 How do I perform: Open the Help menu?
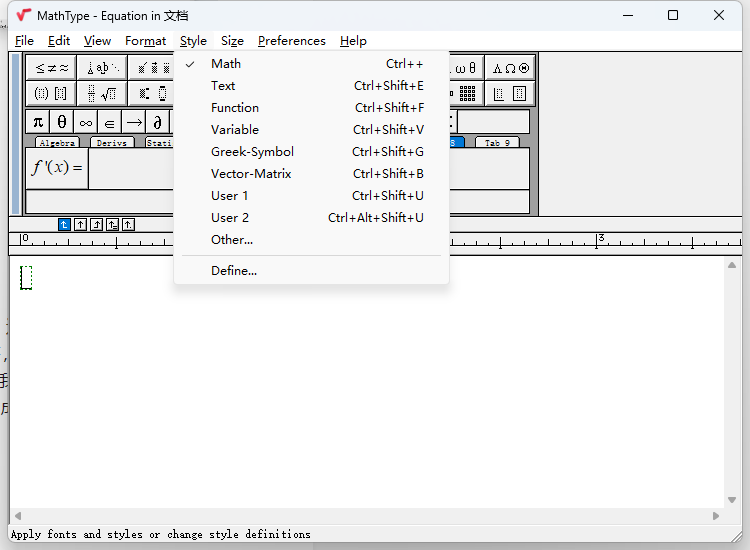pyautogui.click(x=353, y=41)
